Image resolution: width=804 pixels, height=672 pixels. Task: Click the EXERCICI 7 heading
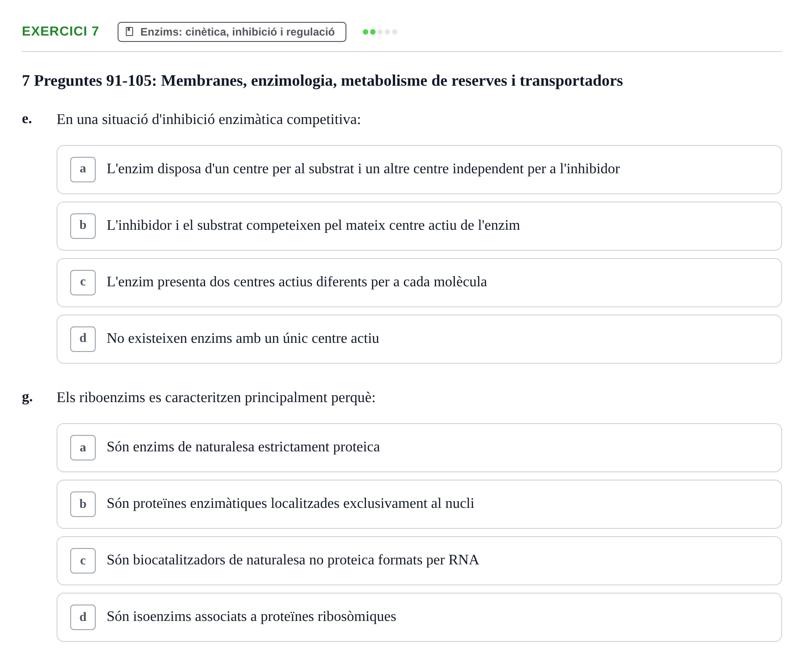pyautogui.click(x=60, y=31)
